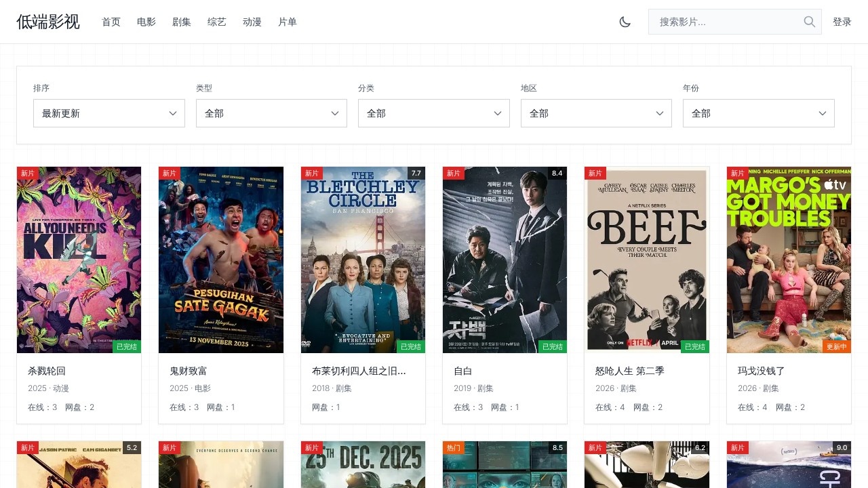868x488 pixels.
Task: Open the 年份 filter dropdown
Action: coord(758,113)
